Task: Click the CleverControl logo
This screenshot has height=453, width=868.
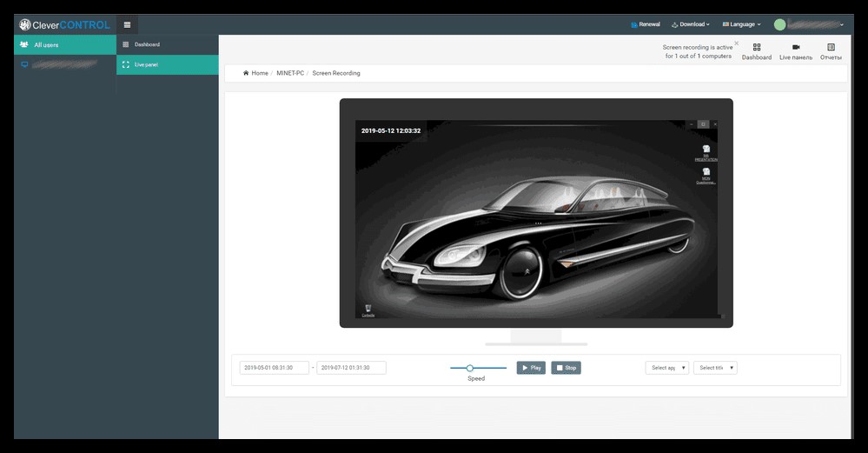Action: click(65, 25)
